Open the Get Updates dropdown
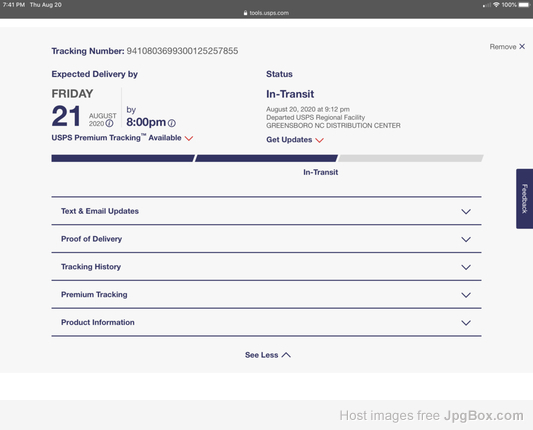This screenshot has height=430, width=533. 295,140
